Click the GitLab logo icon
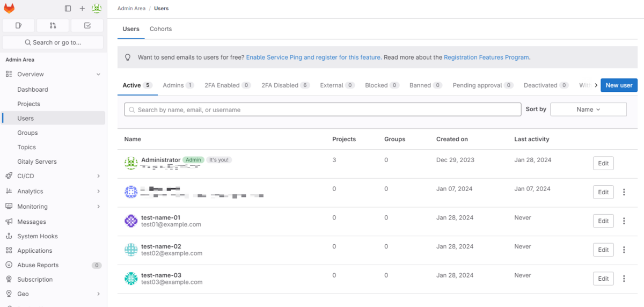This screenshot has height=307, width=644. point(9,9)
